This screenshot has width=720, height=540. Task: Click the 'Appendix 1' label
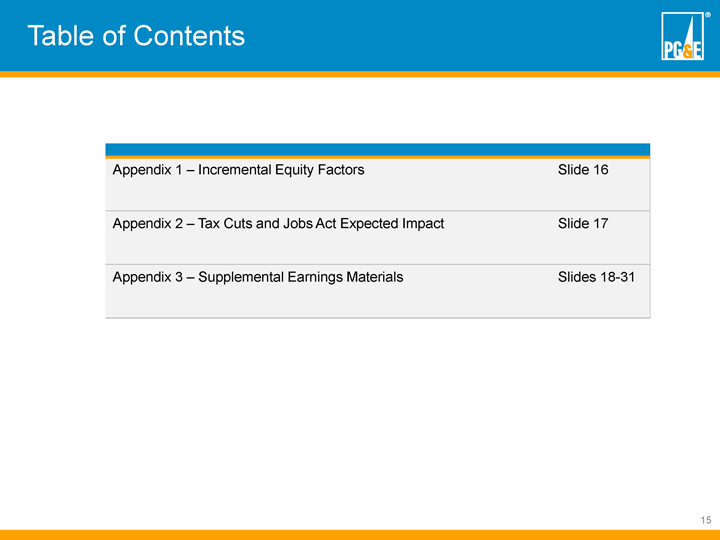pyautogui.click(x=149, y=170)
